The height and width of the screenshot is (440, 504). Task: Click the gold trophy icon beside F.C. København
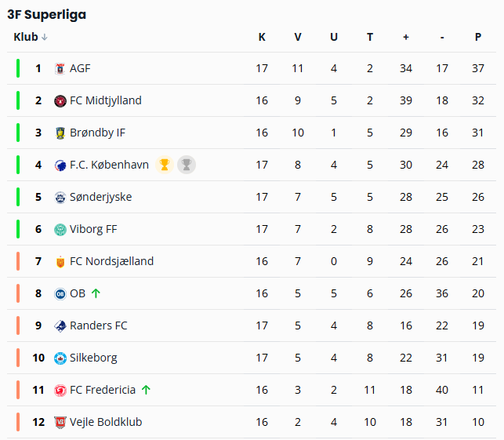164,165
